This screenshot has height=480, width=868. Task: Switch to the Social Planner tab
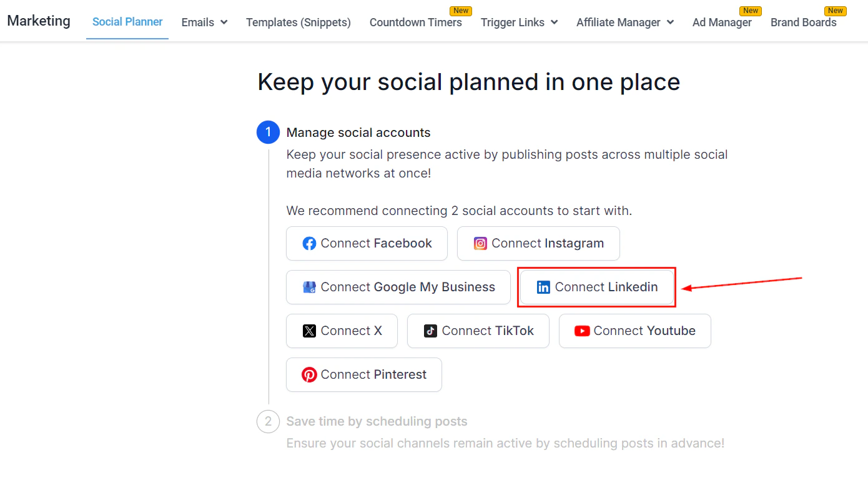tap(127, 21)
